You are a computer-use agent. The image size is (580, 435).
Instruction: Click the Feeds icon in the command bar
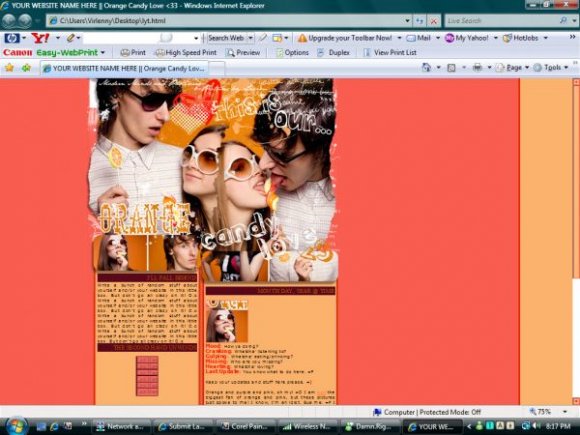click(451, 68)
